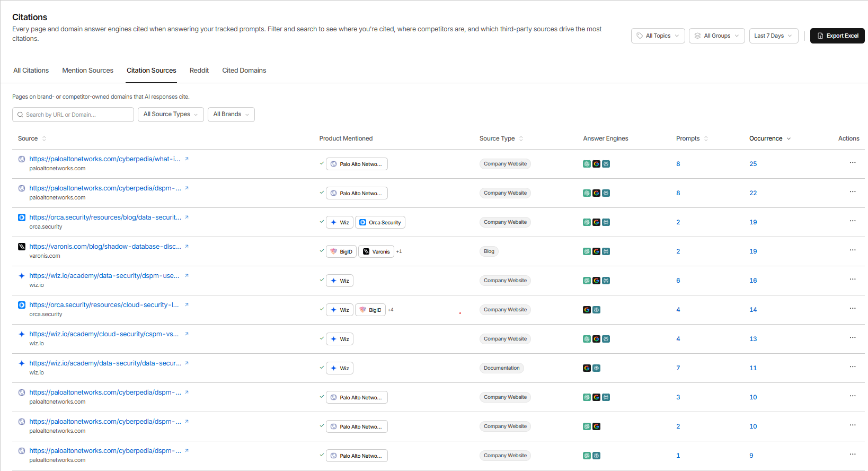Open external link icon for paloaltonetworks what-i… URL

(187, 159)
